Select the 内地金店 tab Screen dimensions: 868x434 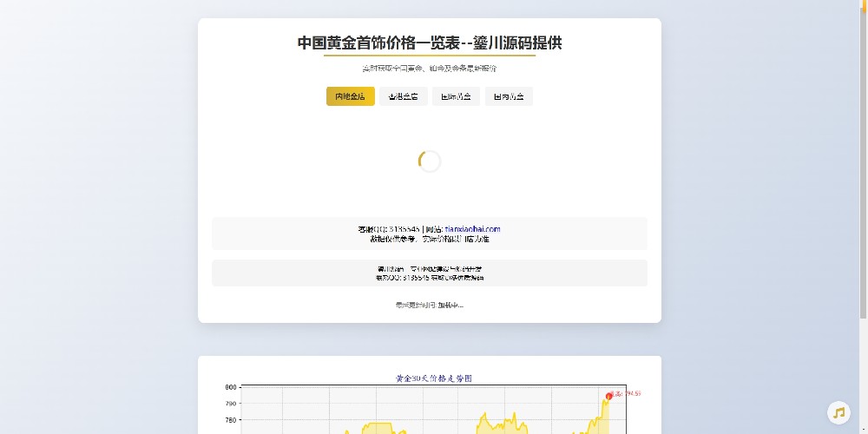(x=351, y=96)
